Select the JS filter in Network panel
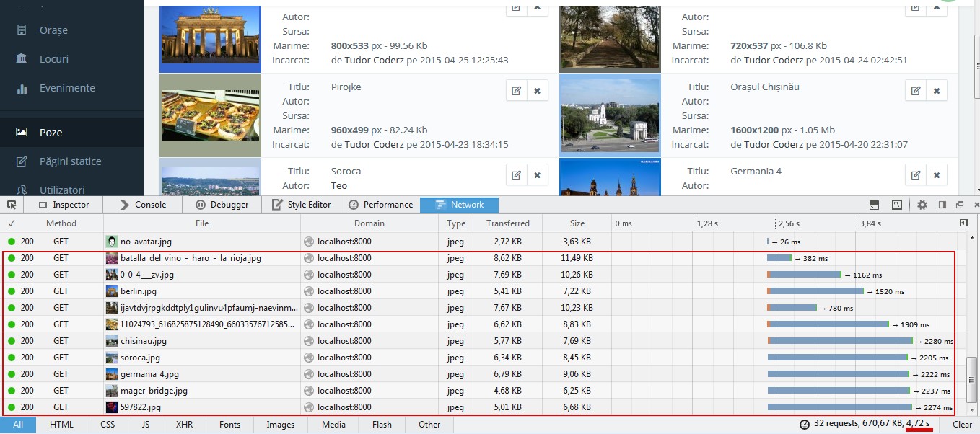Viewport: 980px width, 434px height. pyautogui.click(x=144, y=425)
